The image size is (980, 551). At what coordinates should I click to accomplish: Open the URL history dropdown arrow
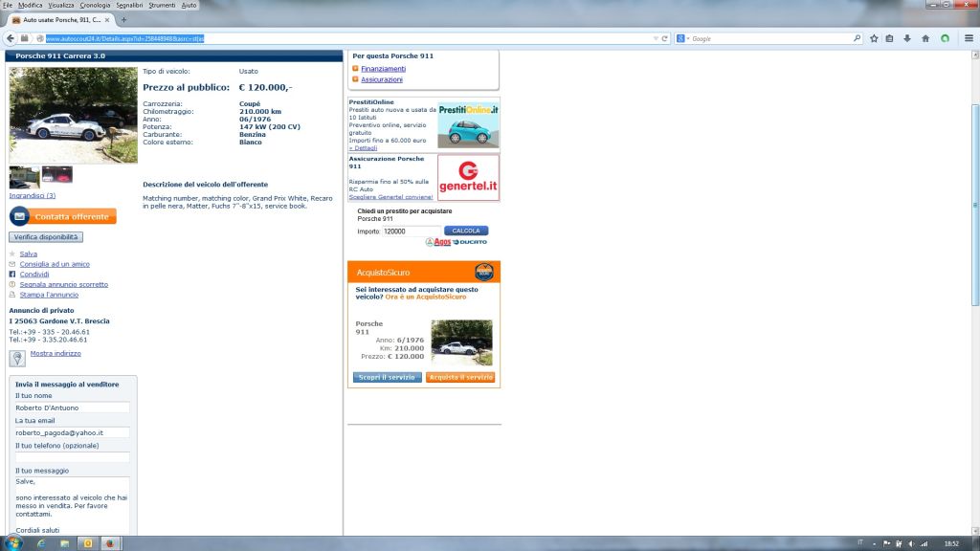[656, 38]
